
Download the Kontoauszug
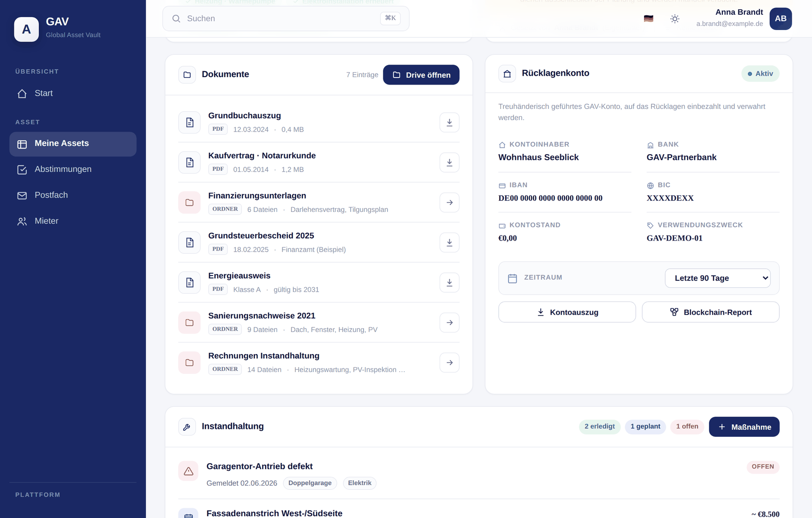click(567, 312)
